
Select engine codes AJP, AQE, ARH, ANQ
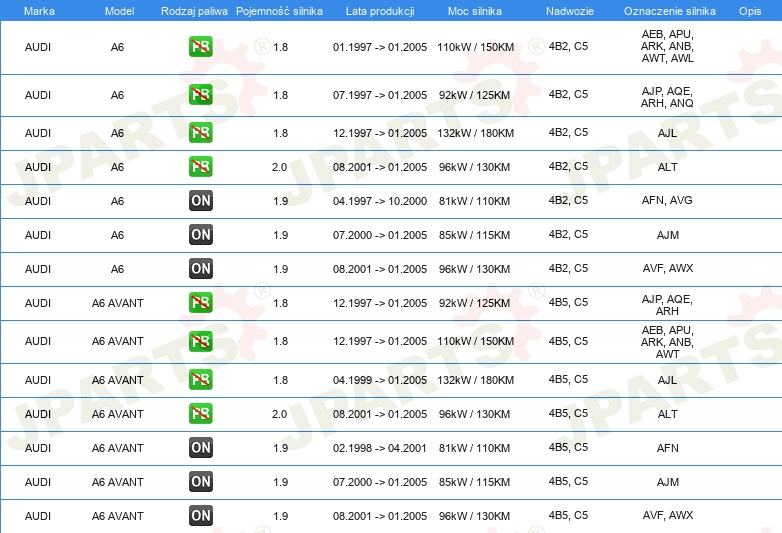667,97
